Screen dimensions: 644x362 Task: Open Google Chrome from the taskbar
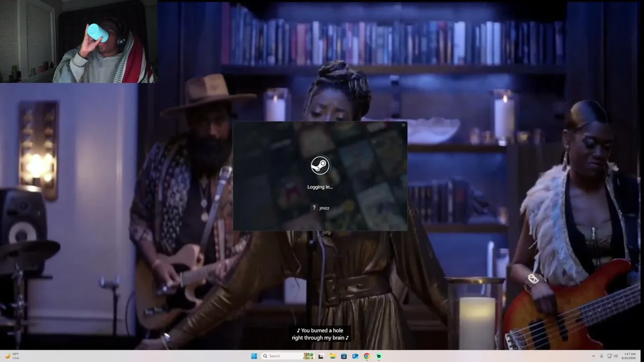coord(367,356)
